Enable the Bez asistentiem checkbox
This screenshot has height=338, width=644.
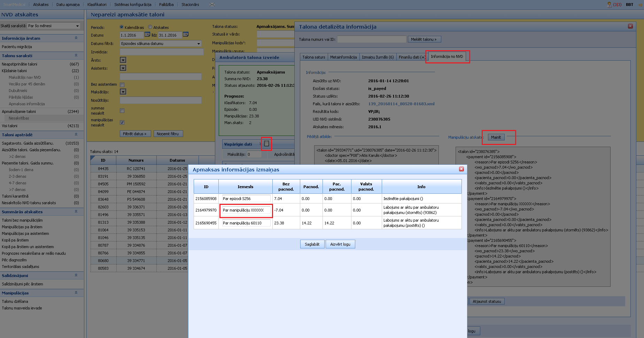tap(122, 85)
